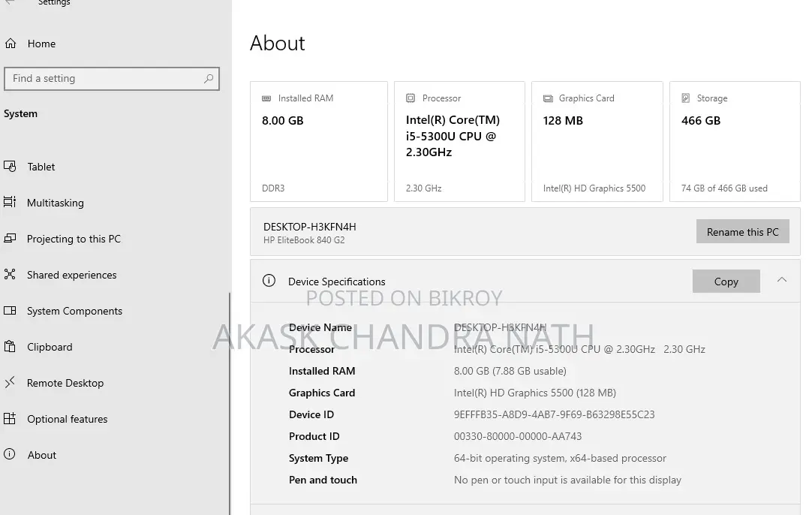Screen dimensions: 812x515
Task: Collapse the Device Specifications section
Action: tap(782, 280)
